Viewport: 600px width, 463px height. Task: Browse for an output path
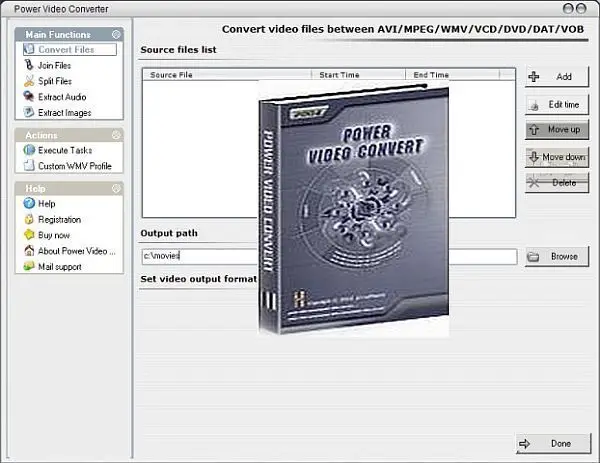pos(557,256)
